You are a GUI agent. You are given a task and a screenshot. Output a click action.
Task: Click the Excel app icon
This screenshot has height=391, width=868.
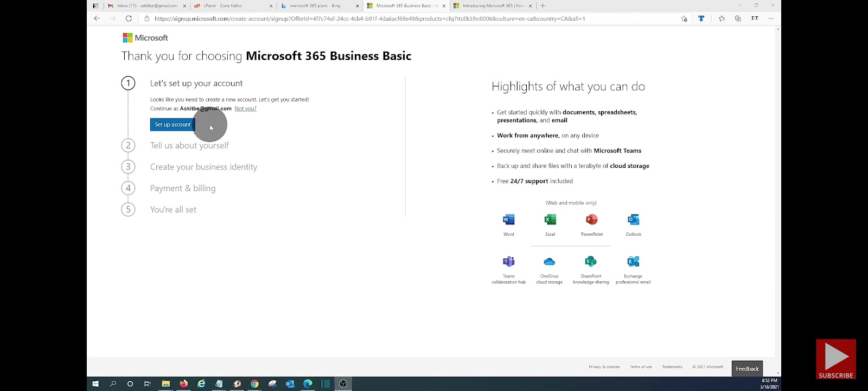pos(550,219)
